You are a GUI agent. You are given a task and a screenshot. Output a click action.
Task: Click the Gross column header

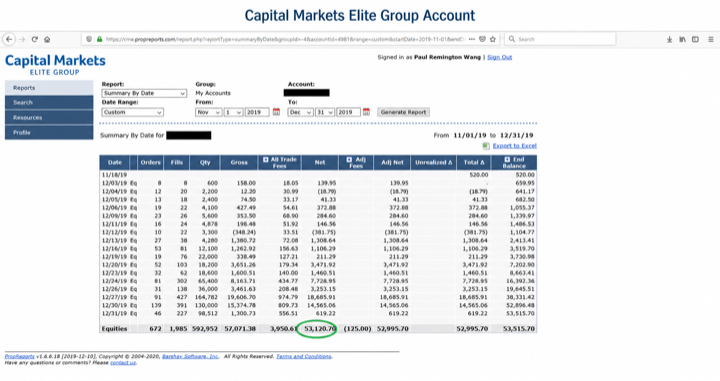(239, 162)
